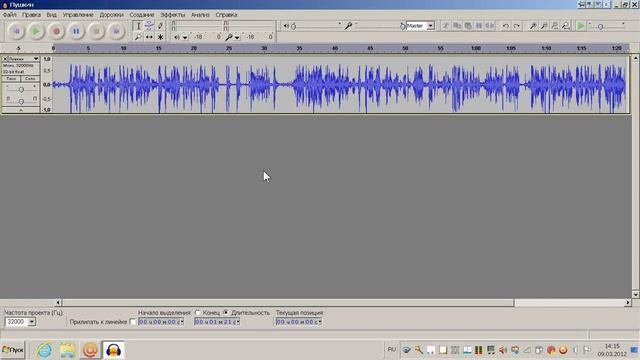Click the Zoom In magnifier icon
This screenshot has height=360, width=640.
(x=533, y=26)
